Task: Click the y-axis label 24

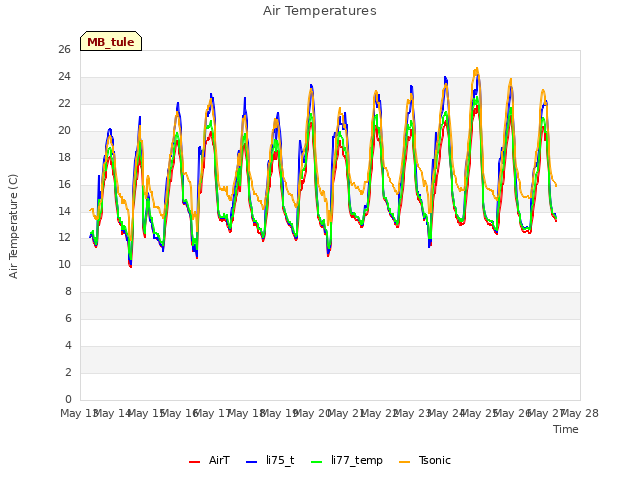Action: pos(64,76)
